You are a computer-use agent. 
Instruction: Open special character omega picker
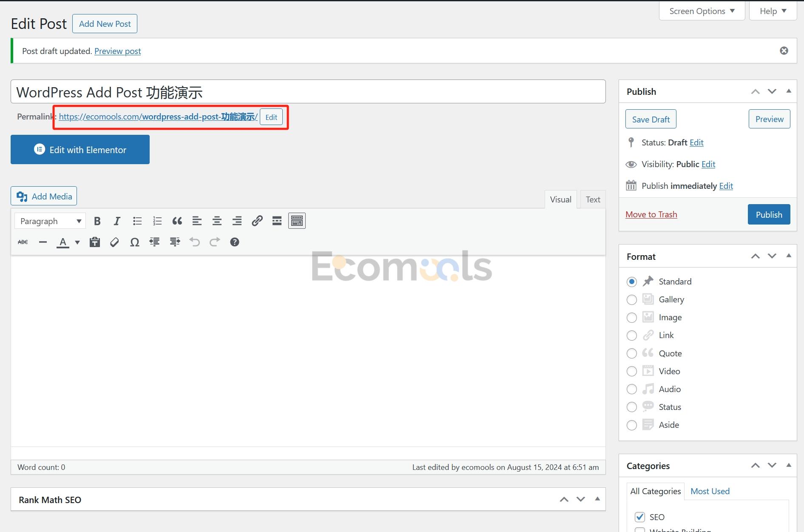135,242
